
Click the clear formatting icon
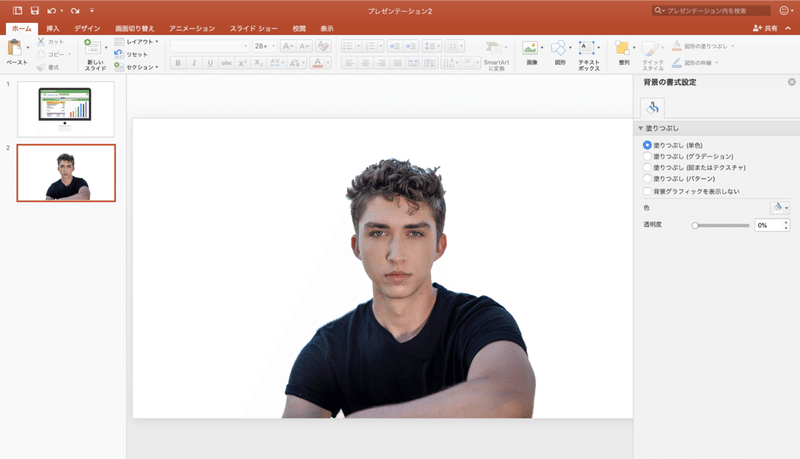(x=323, y=46)
